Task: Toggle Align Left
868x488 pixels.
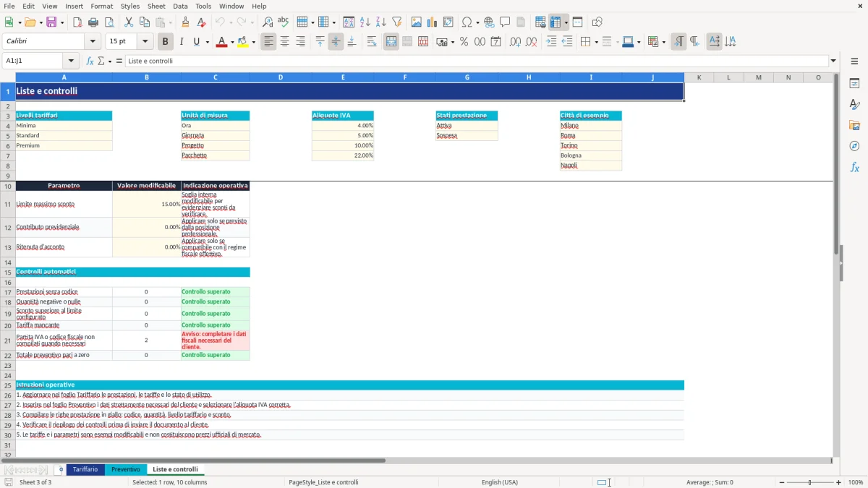Action: (x=268, y=42)
